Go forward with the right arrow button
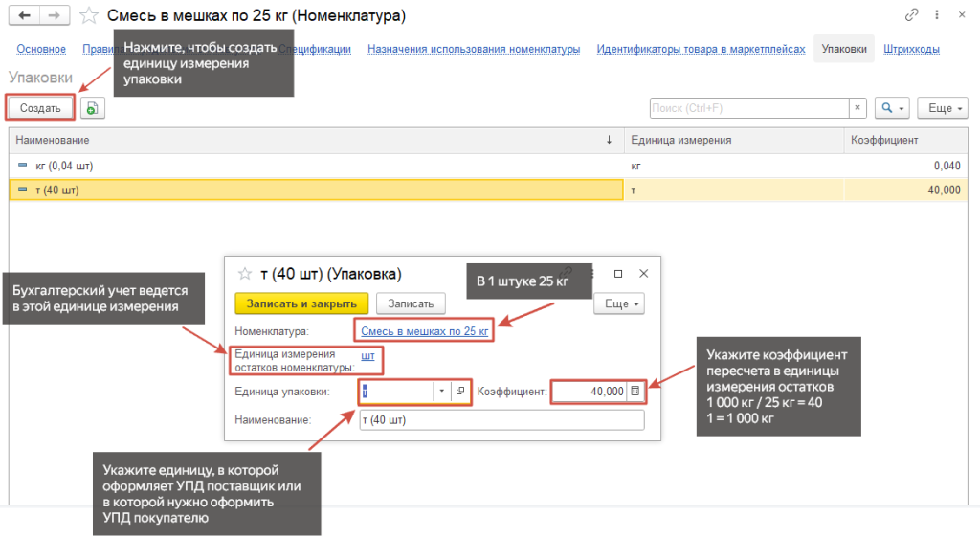Screen dimensions: 980x539 [55, 15]
